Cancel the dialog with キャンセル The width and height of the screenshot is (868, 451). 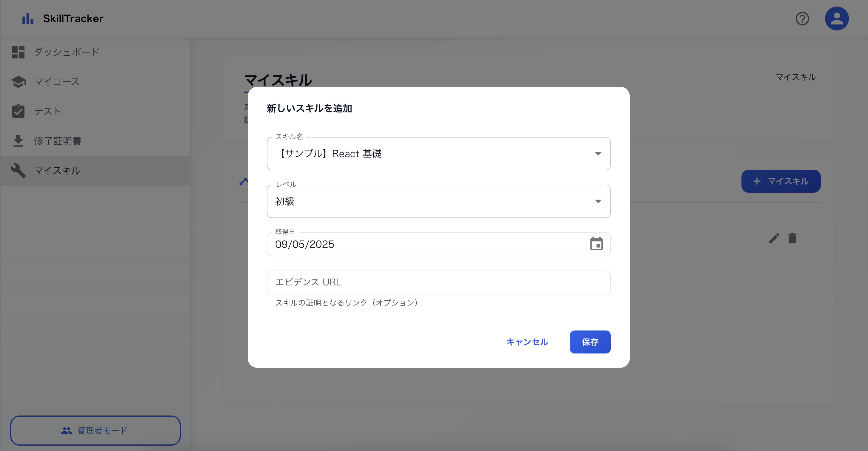pos(527,342)
